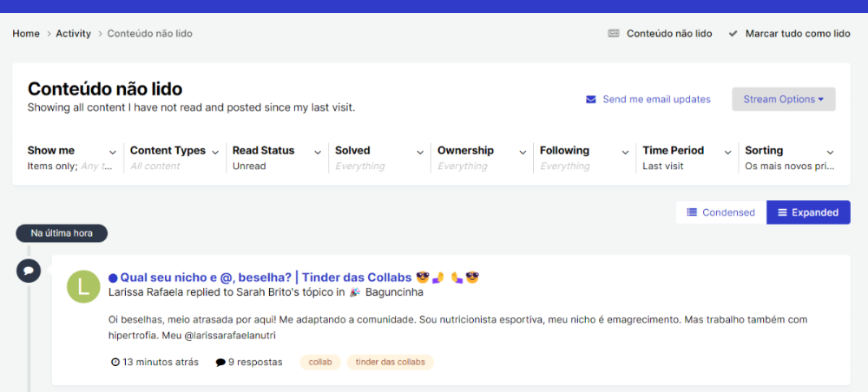Open the Activity breadcrumb link

[74, 34]
